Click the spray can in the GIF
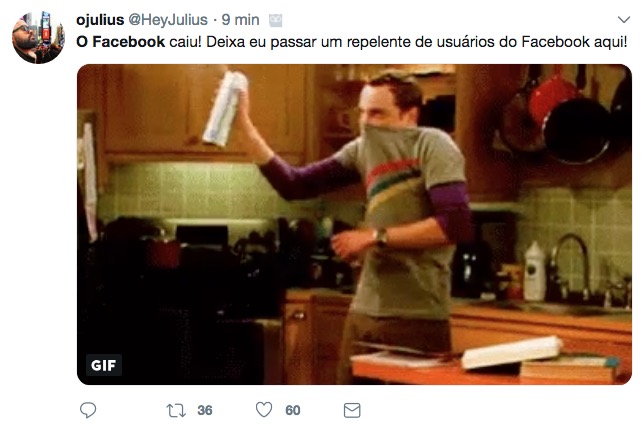The width and height of the screenshot is (644, 427). (225, 108)
